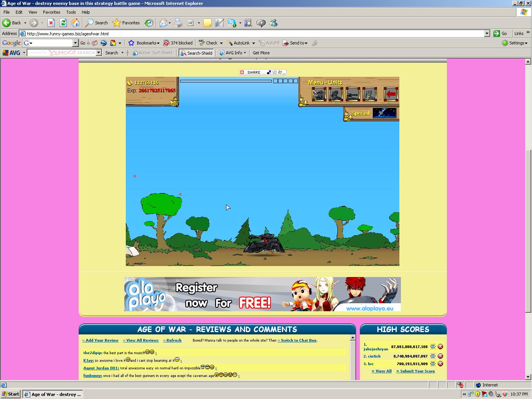Spawn the first sword unit in Units menu

click(x=319, y=94)
